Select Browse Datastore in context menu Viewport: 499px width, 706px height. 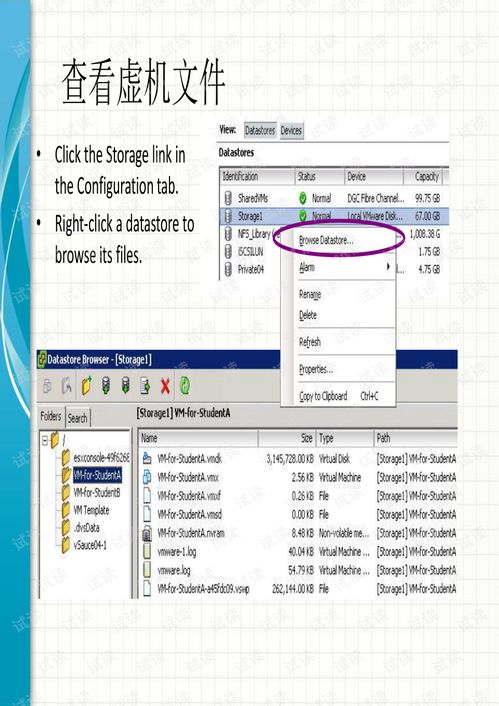[x=326, y=240]
